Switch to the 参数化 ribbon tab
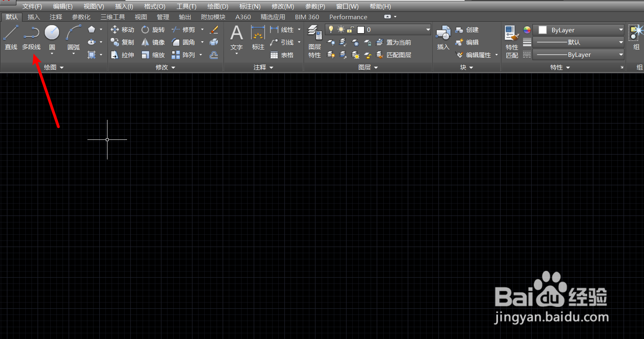The height and width of the screenshot is (339, 644). (x=81, y=17)
